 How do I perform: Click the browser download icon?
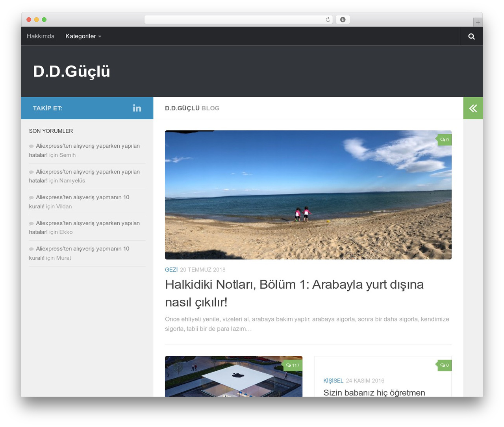(x=343, y=20)
